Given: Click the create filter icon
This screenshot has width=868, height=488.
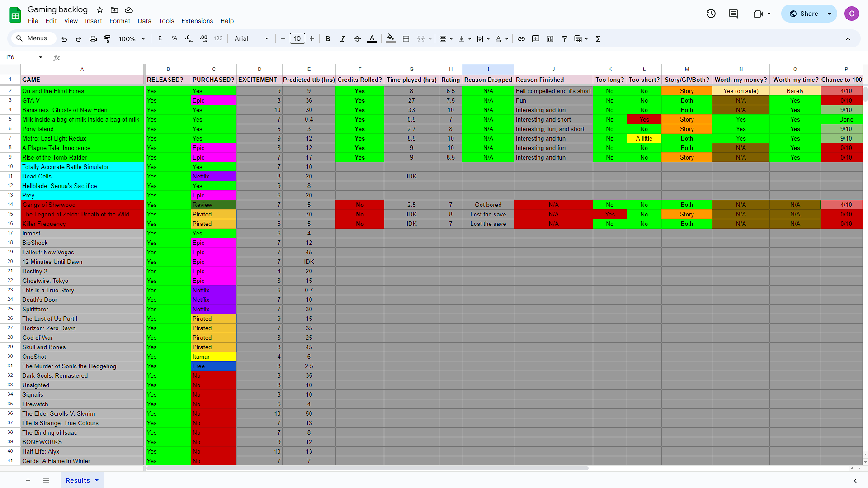Looking at the screenshot, I should pyautogui.click(x=565, y=39).
